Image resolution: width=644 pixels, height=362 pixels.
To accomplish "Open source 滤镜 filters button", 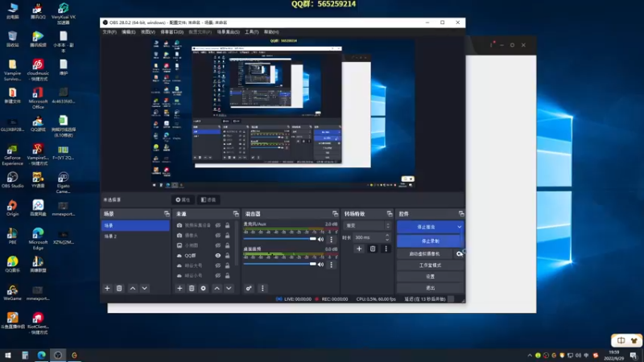I will (x=208, y=200).
